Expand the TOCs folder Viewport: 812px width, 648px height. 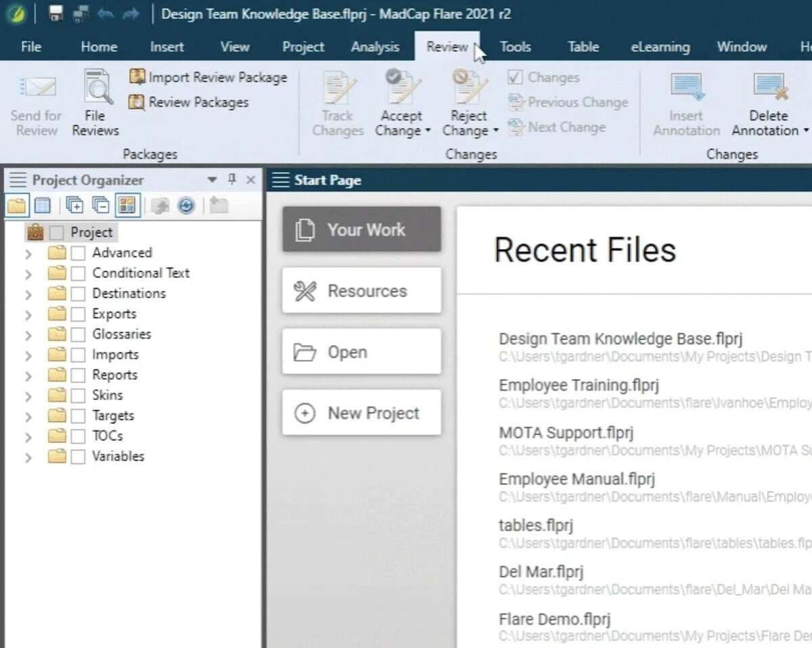(28, 437)
